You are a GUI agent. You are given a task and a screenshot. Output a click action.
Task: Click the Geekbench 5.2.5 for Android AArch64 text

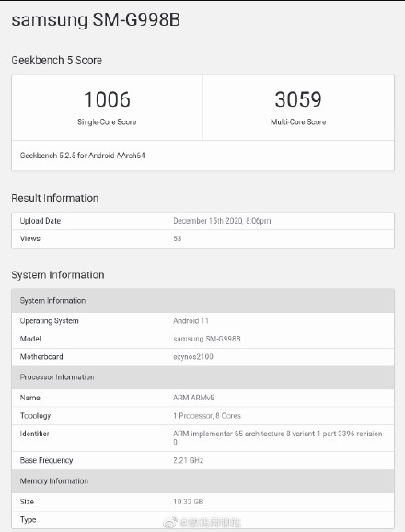(x=83, y=156)
